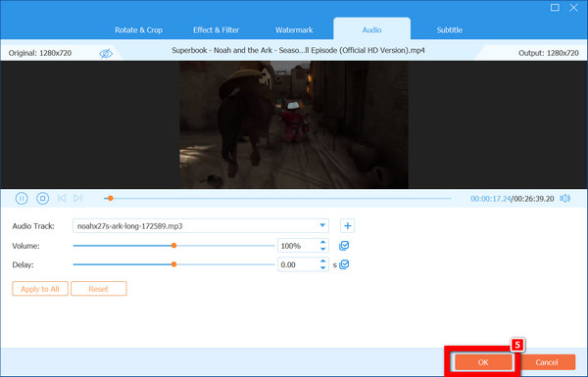Click the Delay slider handle
Viewport: 588px width, 377px height.
tap(173, 264)
